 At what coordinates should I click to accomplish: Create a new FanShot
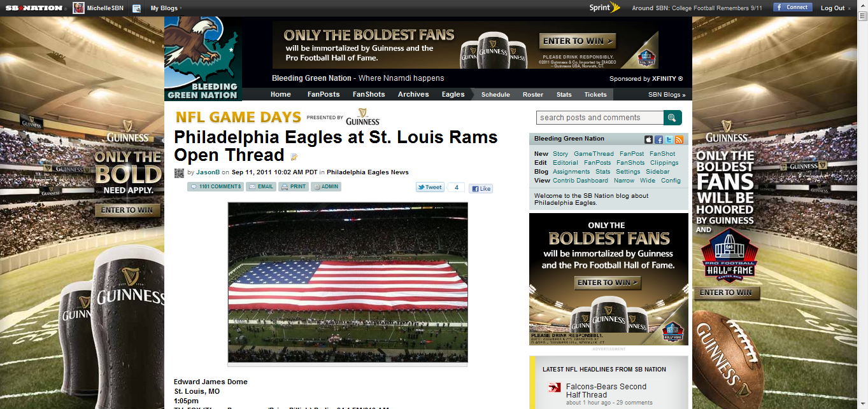662,154
